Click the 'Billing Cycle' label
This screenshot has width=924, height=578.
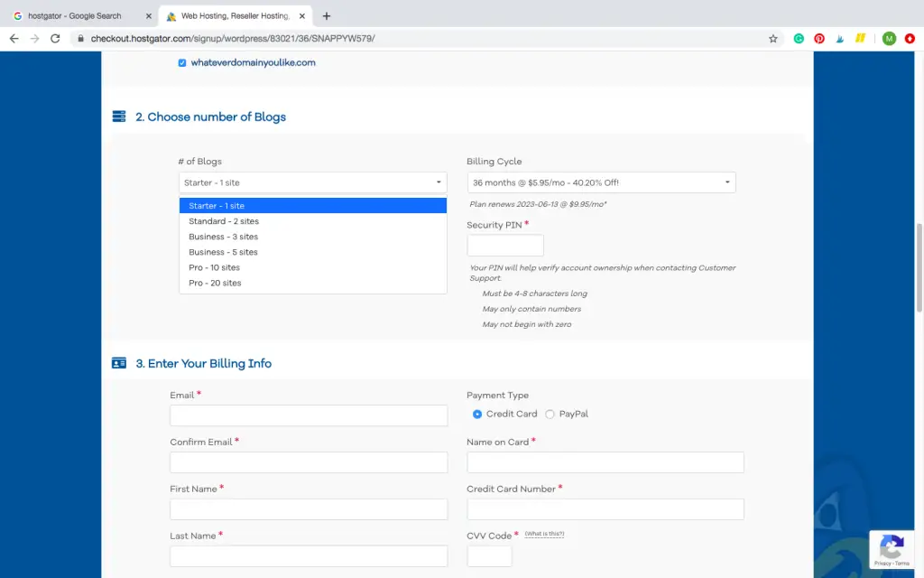pos(494,161)
